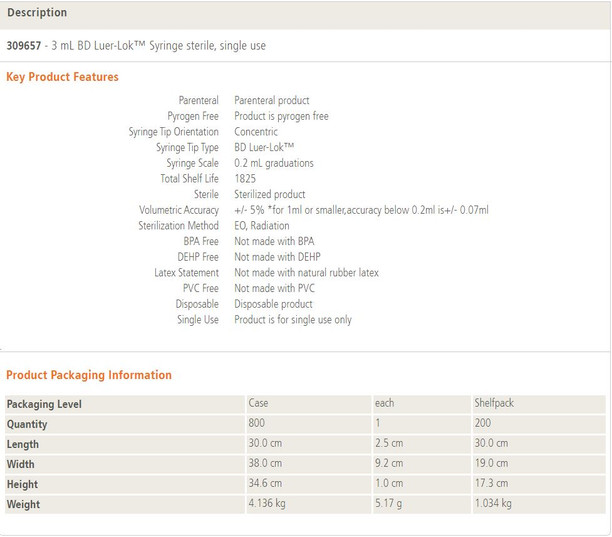The height and width of the screenshot is (537, 612).
Task: Select the 309657 product number text
Action: pyautogui.click(x=24, y=46)
